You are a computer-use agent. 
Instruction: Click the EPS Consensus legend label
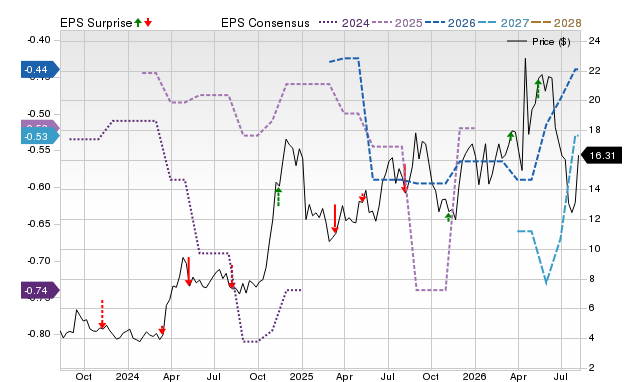(x=265, y=23)
